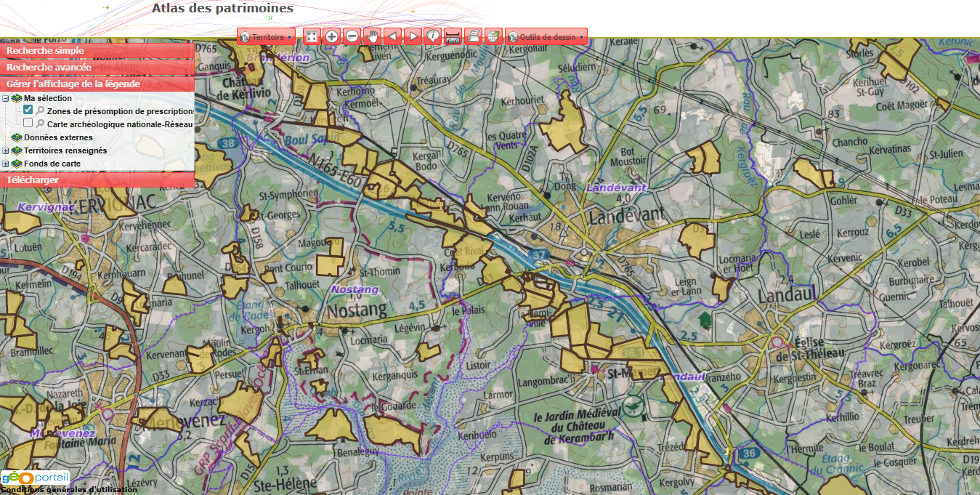Click the print map icon
This screenshot has height=495, width=980.
point(474,36)
